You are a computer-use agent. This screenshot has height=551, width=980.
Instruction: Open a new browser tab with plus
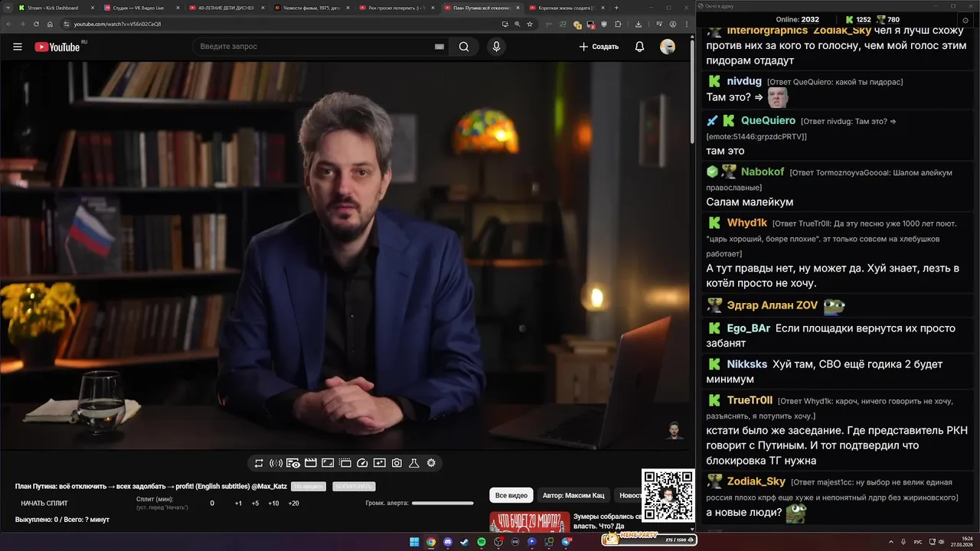(x=616, y=8)
